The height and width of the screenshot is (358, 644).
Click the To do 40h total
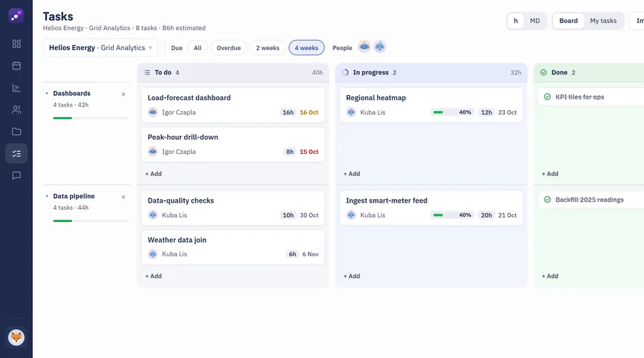point(317,72)
